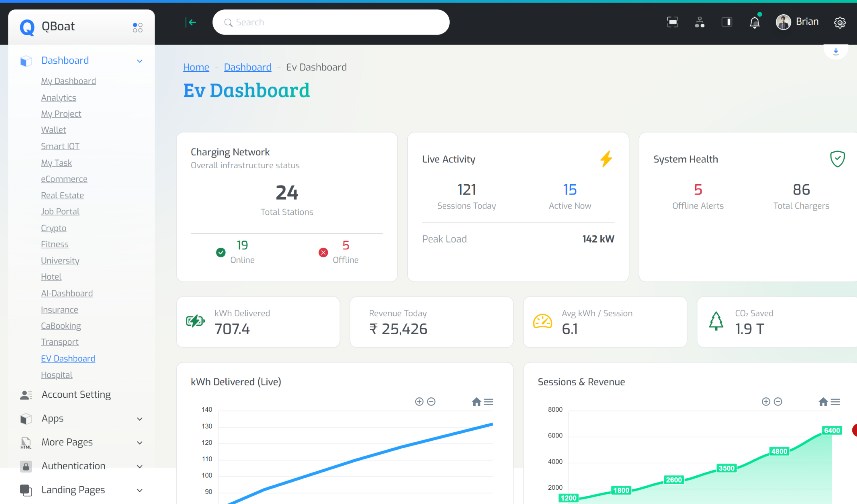Screen dimensions: 857x504
Task: Open menu on kWh Delivered chart
Action: tap(489, 402)
